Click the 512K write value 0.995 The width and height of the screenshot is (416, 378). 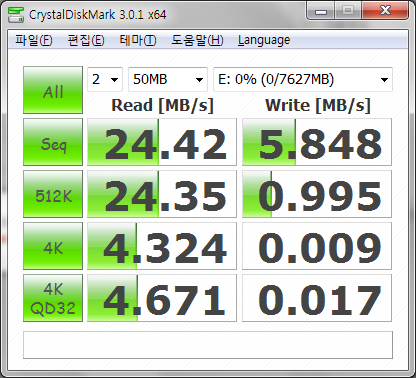point(317,194)
